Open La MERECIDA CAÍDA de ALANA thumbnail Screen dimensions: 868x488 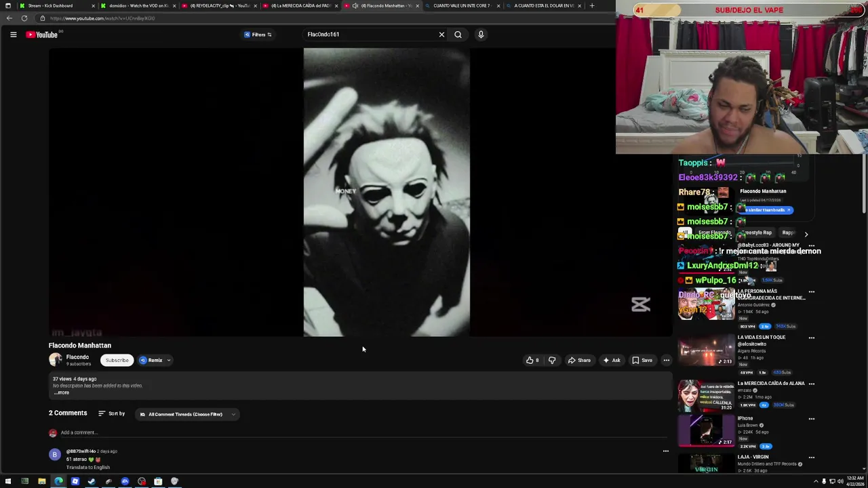tap(706, 396)
